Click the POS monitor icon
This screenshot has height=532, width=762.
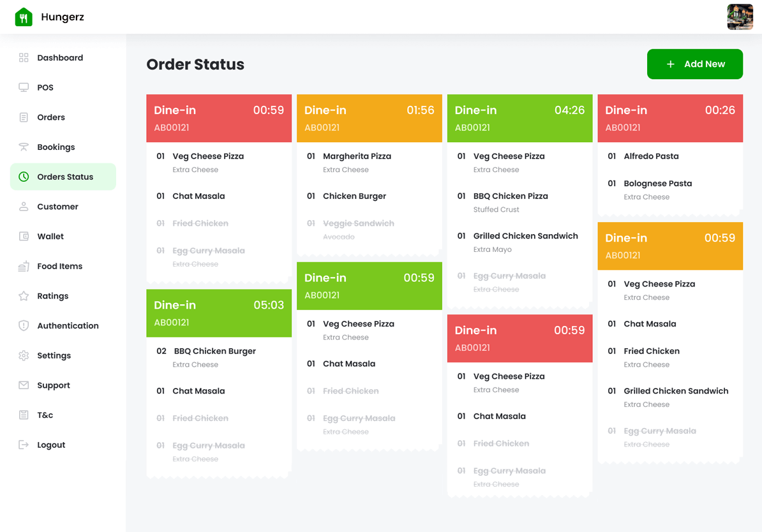(x=24, y=87)
